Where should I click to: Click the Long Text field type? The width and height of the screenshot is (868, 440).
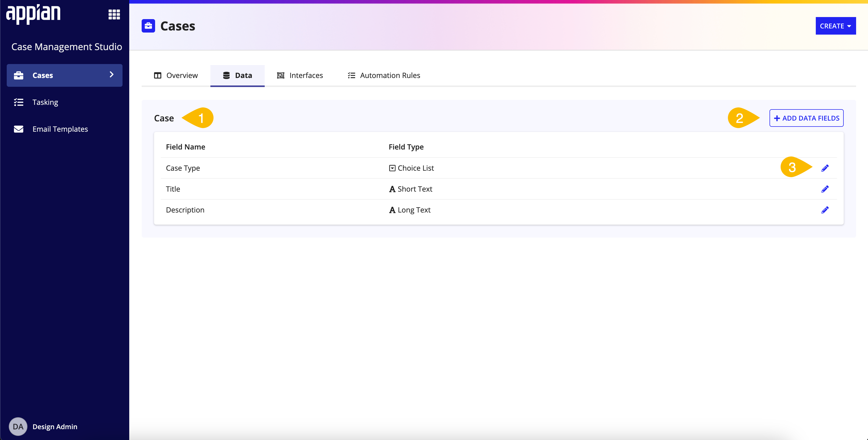pos(414,210)
